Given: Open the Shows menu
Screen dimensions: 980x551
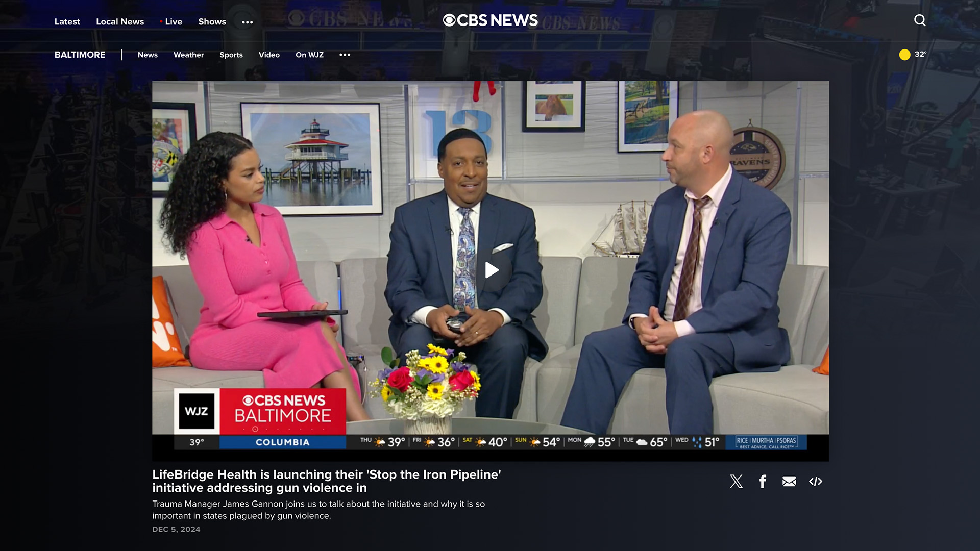Looking at the screenshot, I should click(212, 21).
